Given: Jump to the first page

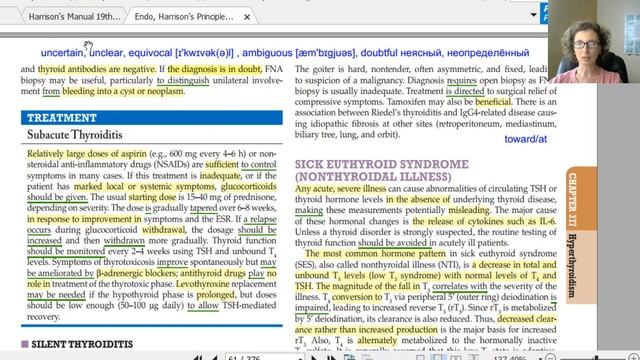Looking at the screenshot, I should [198, 358].
